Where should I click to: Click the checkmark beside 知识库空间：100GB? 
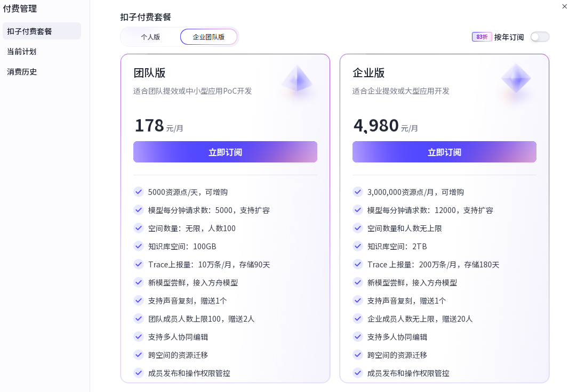(139, 246)
